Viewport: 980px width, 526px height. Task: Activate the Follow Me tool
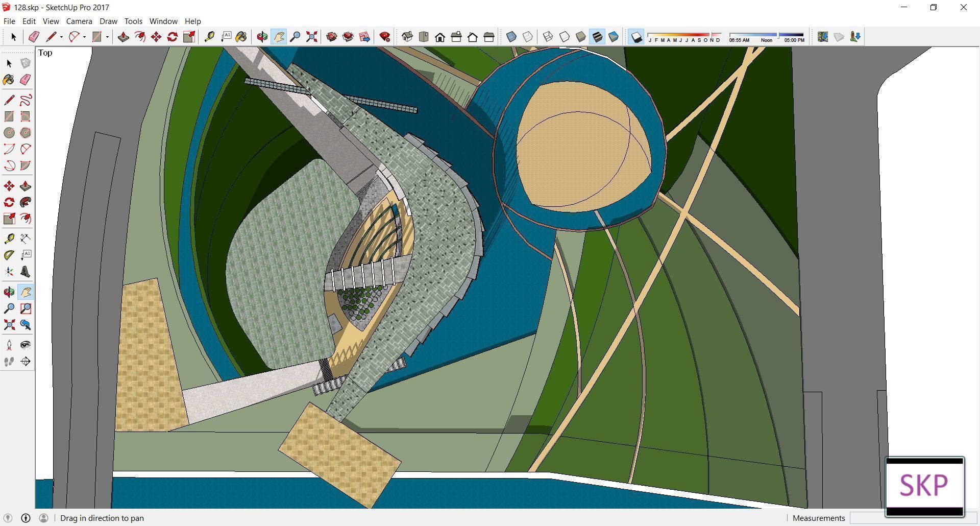[x=26, y=202]
